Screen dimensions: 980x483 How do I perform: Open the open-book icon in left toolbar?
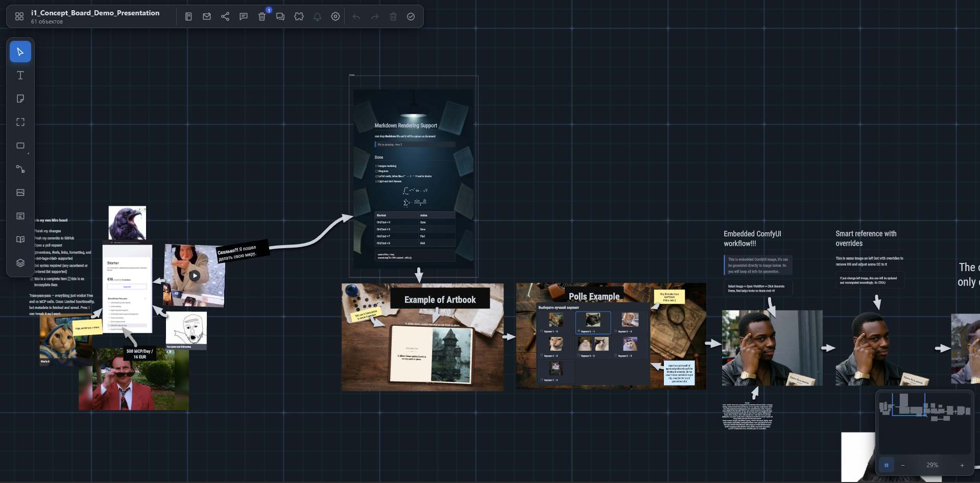(x=20, y=239)
